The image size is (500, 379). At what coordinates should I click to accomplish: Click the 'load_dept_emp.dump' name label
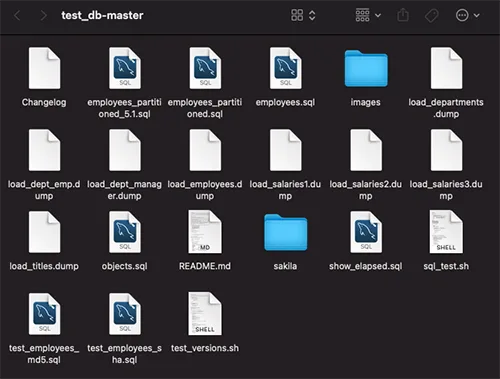(44, 190)
